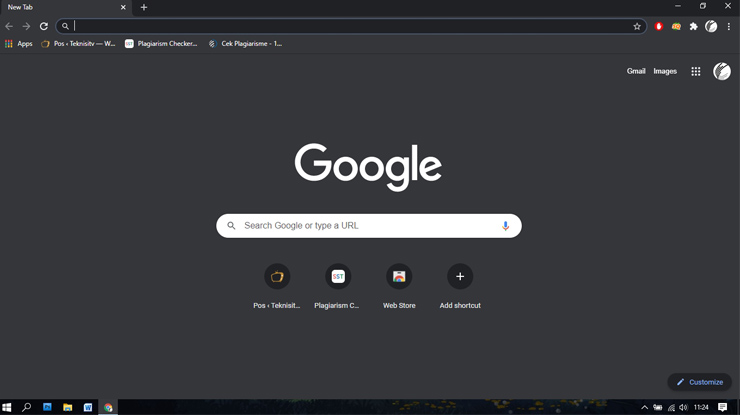This screenshot has width=740, height=415.
Task: Open the Google apps grid
Action: [x=696, y=71]
